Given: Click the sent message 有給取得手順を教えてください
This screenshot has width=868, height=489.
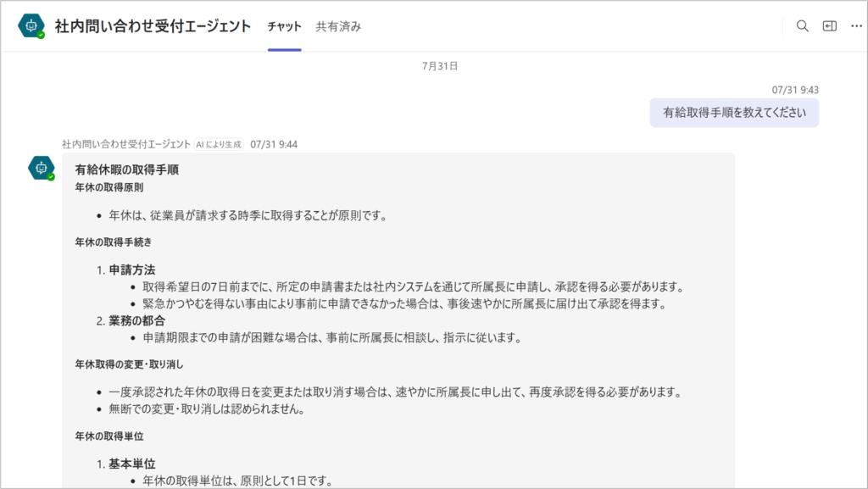Looking at the screenshot, I should pos(734,113).
